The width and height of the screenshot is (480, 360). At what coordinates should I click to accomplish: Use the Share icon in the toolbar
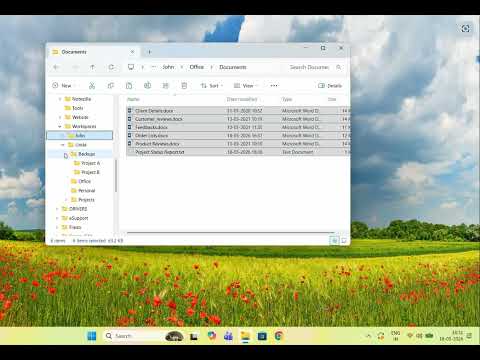(166, 86)
